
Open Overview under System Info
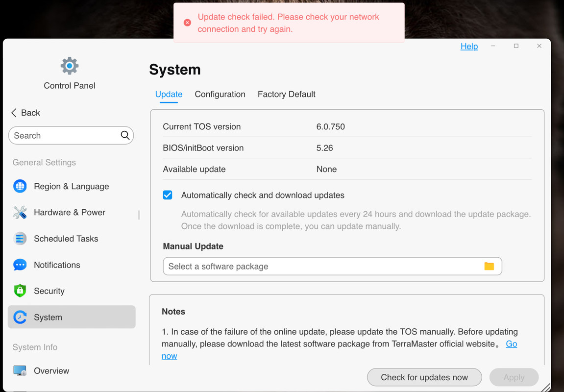(72, 370)
